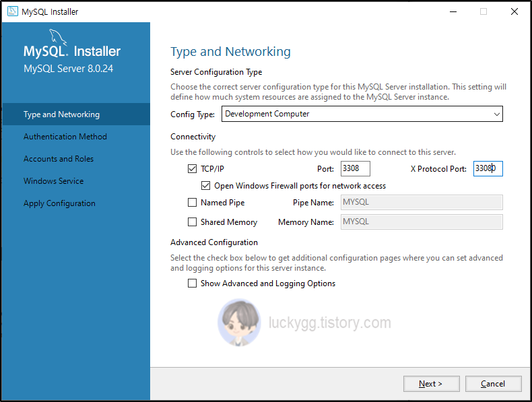Close the MySQL Installer window
532x402 pixels.
(514, 11)
